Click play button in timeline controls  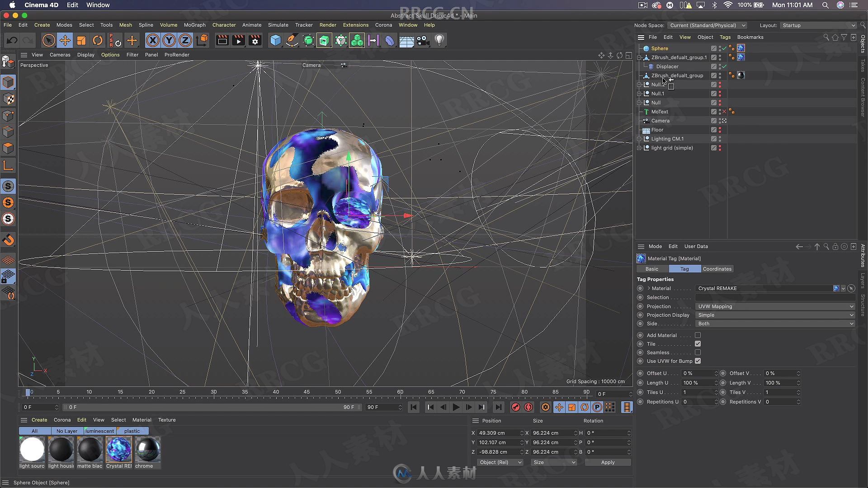tap(455, 407)
